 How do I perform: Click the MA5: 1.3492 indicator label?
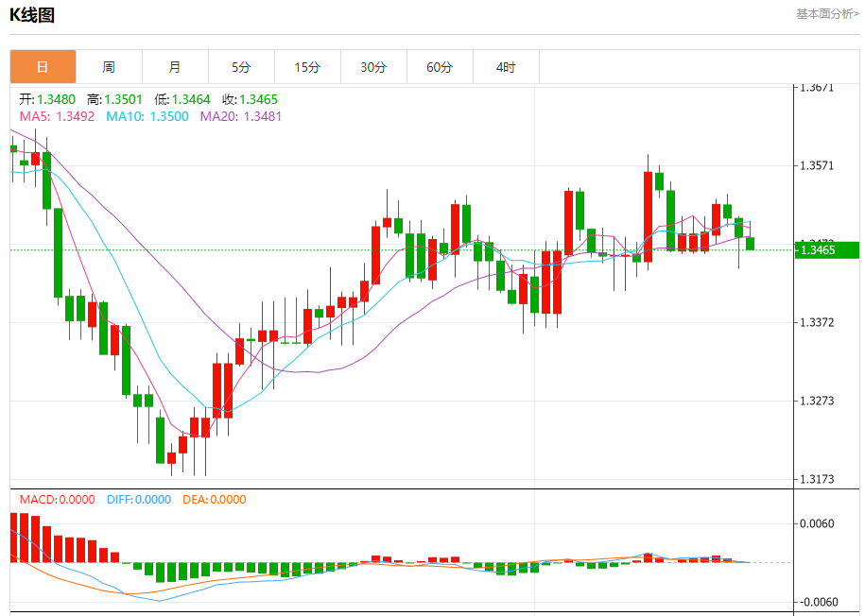(x=58, y=116)
